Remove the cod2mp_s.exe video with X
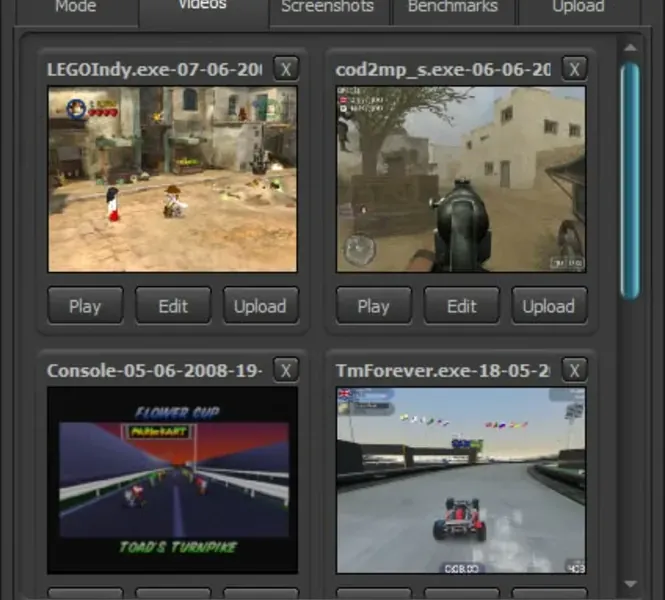Image resolution: width=665 pixels, height=600 pixels. [x=574, y=69]
